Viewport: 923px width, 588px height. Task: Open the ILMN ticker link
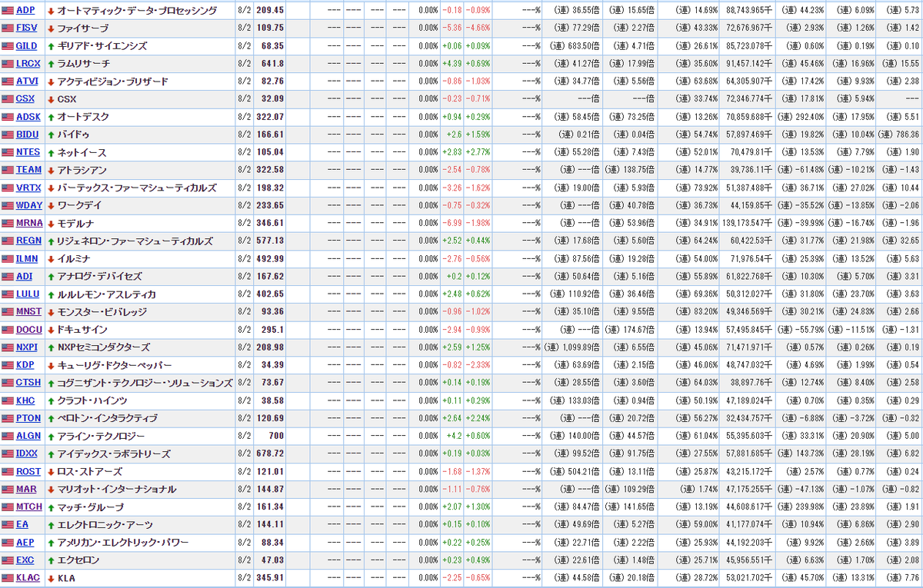pyautogui.click(x=28, y=258)
